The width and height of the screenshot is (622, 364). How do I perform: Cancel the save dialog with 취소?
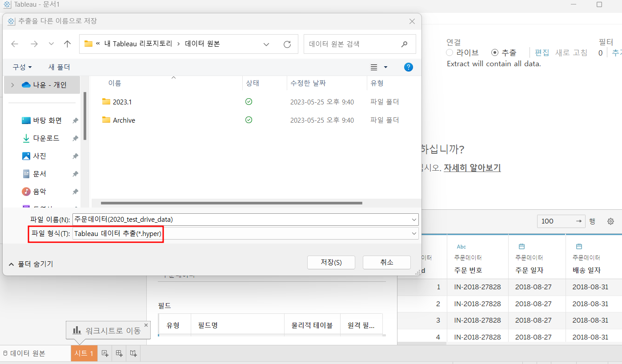pyautogui.click(x=387, y=262)
